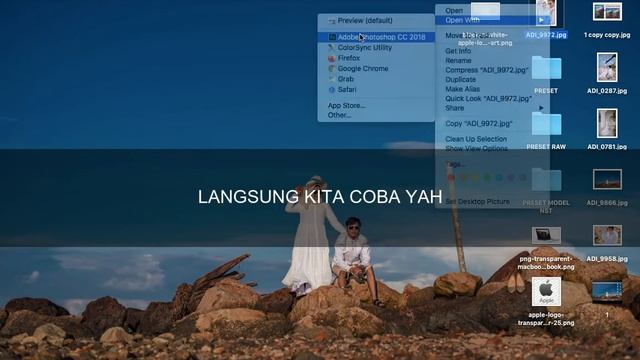Click the Google Chrome icon in the submenu
Viewport: 640px width, 360px height.
pos(332,69)
